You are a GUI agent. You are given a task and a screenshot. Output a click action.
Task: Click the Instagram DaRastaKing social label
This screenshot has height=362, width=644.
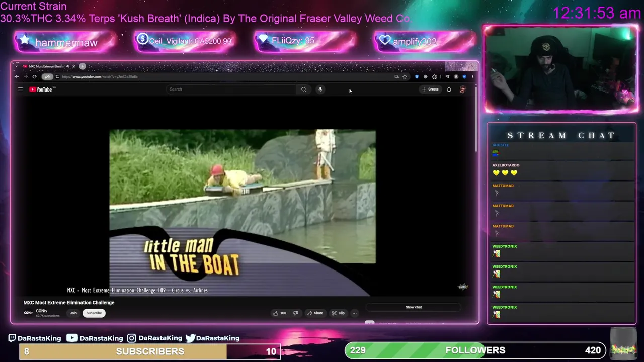coord(154,338)
